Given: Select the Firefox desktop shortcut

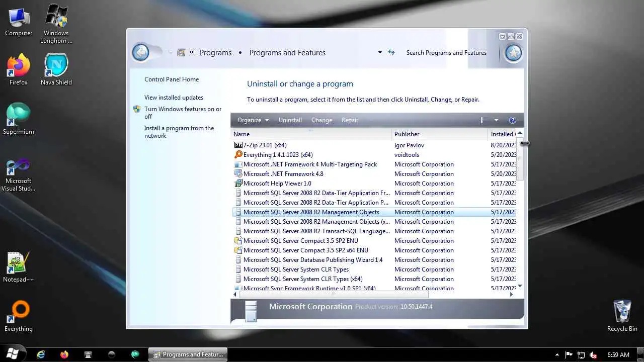Looking at the screenshot, I should [19, 70].
